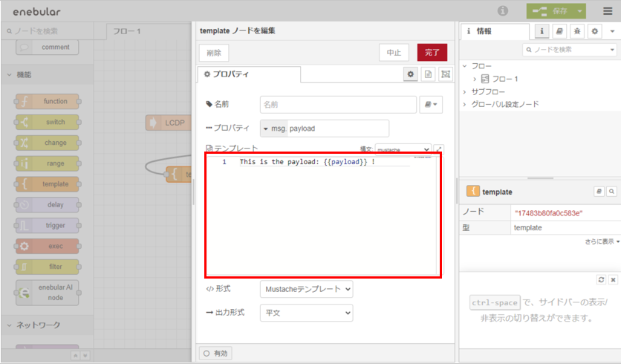Open the name field dropdown button

click(x=431, y=105)
